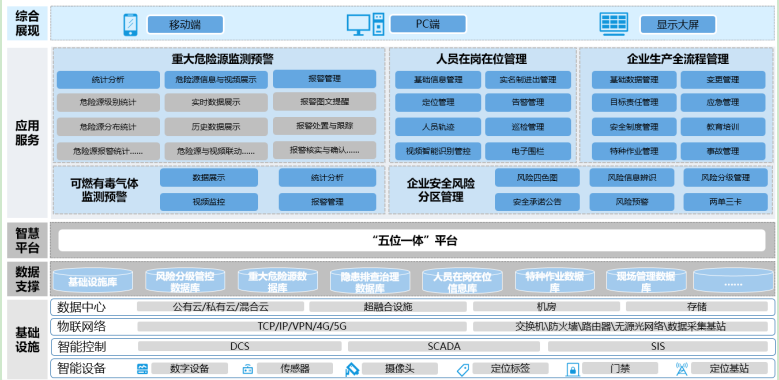Click the 门禁 lock icon
This screenshot has width=779, height=380.
point(573,370)
